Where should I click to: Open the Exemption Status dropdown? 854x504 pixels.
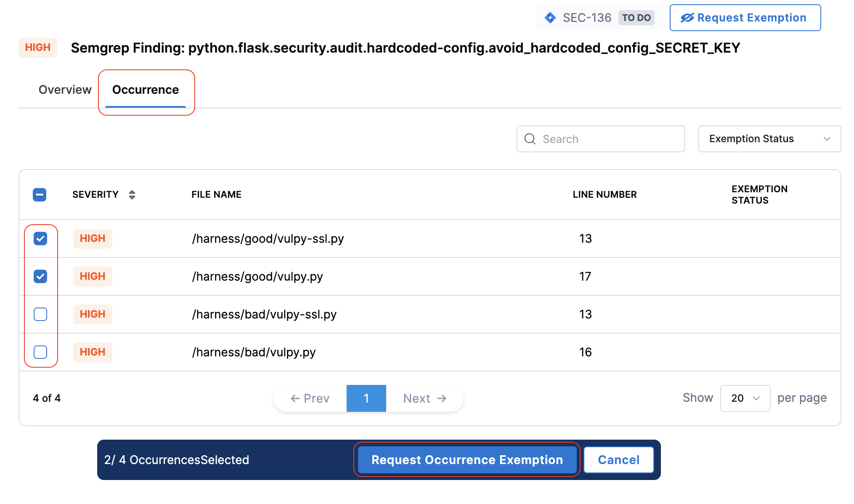pos(769,139)
